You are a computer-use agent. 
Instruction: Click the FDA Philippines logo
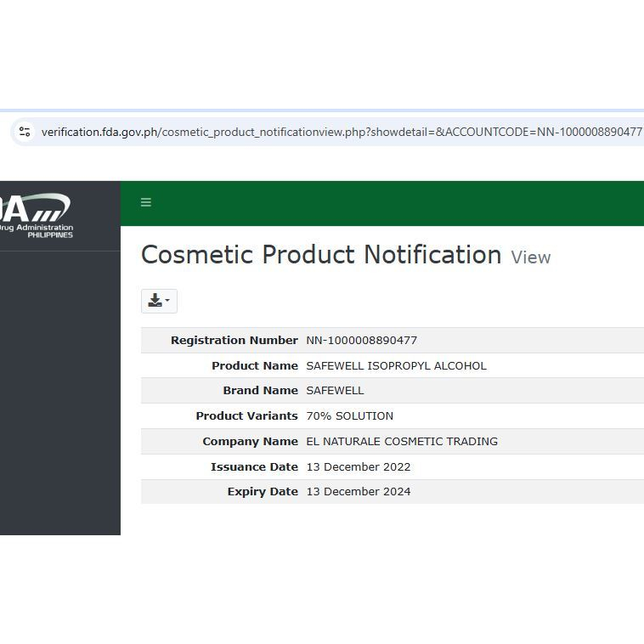click(x=37, y=215)
